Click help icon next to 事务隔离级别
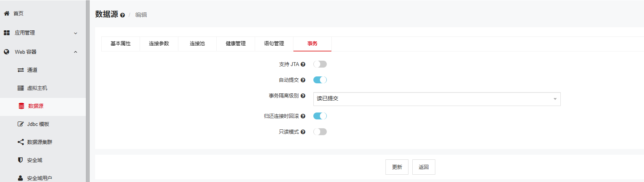 pyautogui.click(x=303, y=96)
